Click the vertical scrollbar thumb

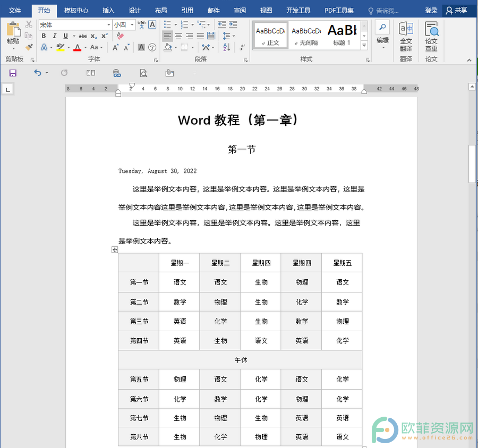(472, 164)
